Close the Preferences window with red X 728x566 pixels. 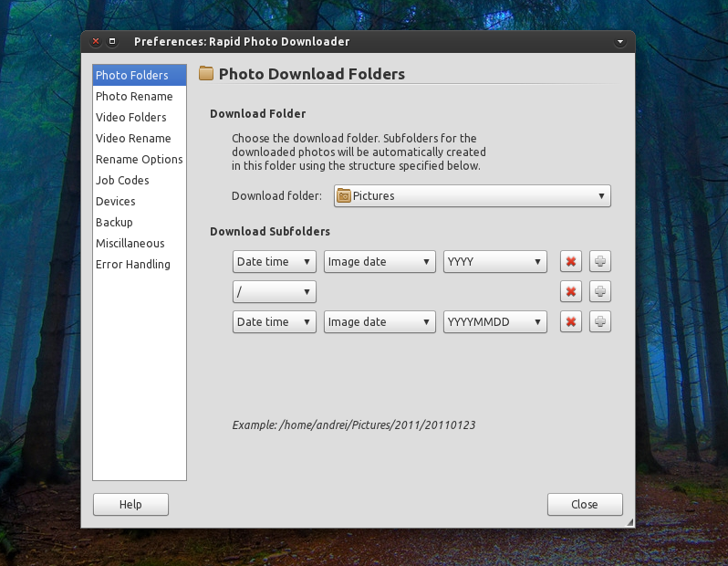tap(96, 41)
